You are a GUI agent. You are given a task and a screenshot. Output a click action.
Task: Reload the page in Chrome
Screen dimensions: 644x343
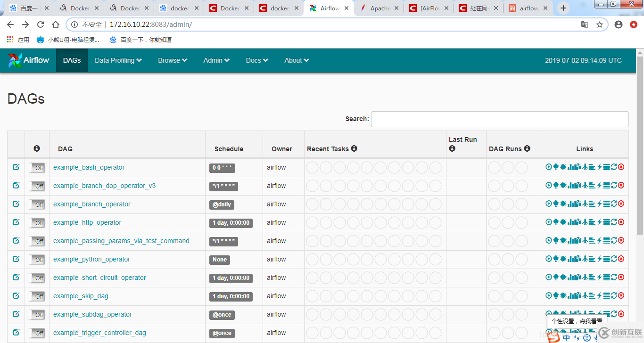point(41,24)
